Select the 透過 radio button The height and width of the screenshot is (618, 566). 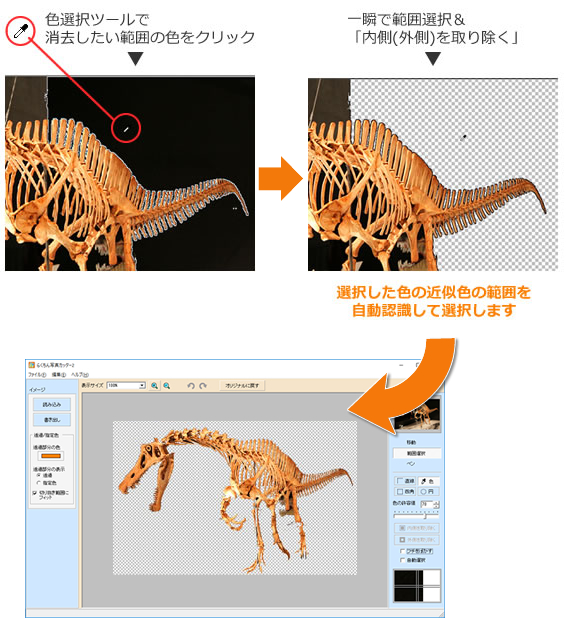[x=39, y=476]
